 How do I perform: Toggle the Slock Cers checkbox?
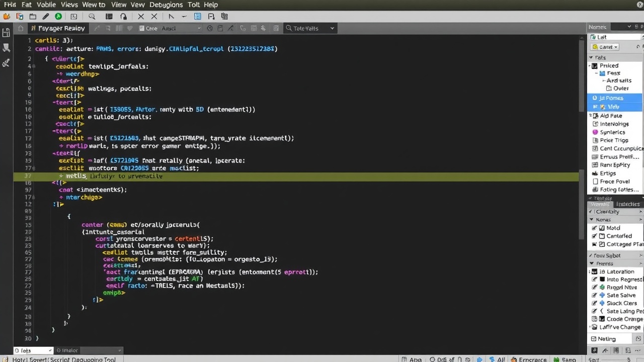(x=595, y=303)
